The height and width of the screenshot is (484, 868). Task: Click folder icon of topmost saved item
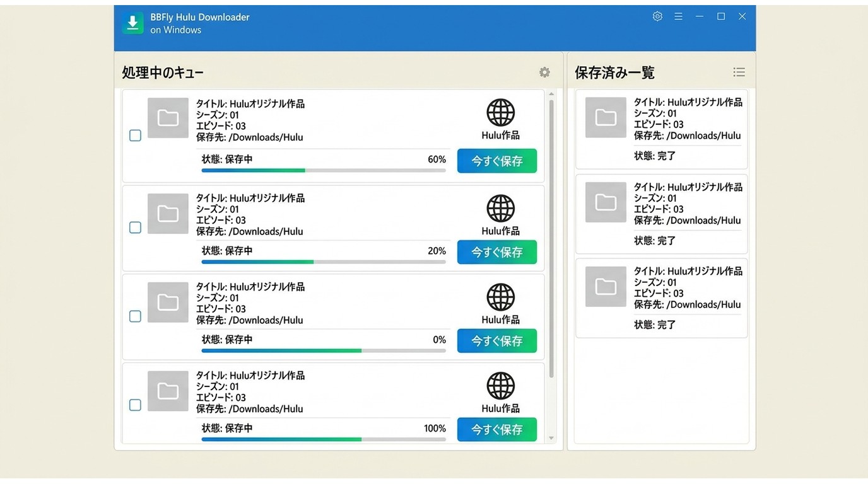606,117
